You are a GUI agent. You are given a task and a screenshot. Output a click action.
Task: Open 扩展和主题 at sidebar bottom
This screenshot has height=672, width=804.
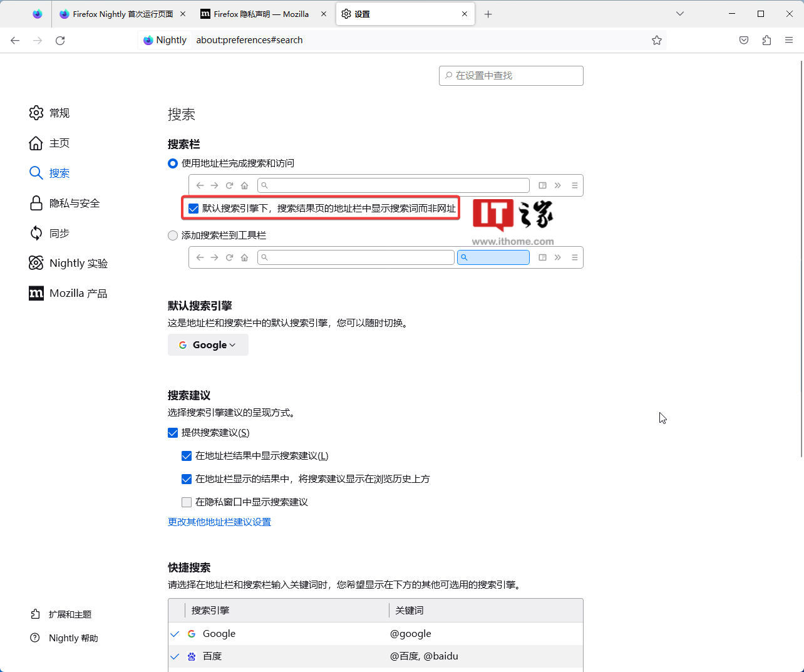tap(61, 614)
